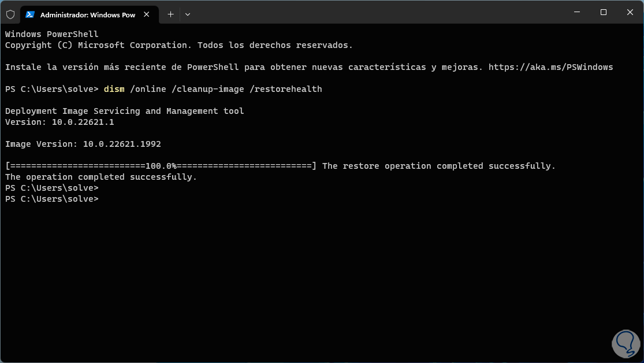Expand the new tab profile dropdown chevron

188,14
